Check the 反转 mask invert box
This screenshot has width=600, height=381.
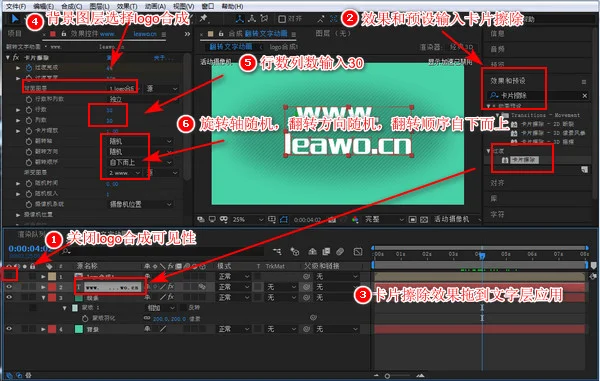(184, 308)
